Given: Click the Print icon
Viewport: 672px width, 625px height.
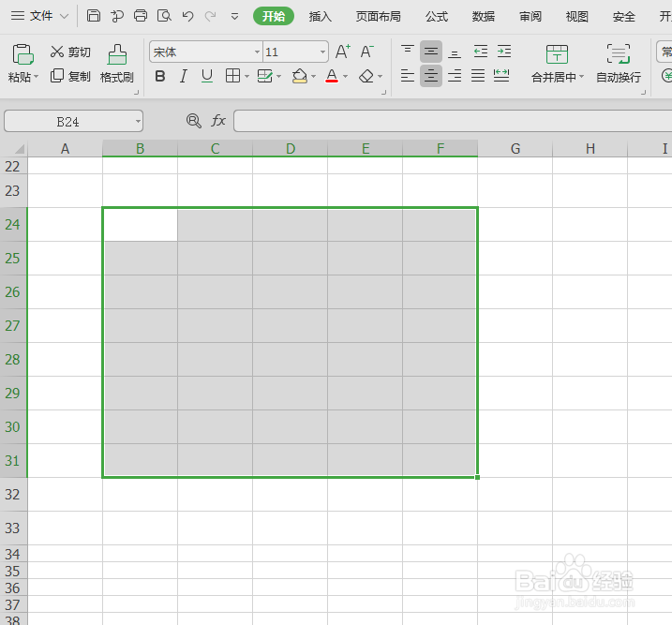Looking at the screenshot, I should point(141,16).
